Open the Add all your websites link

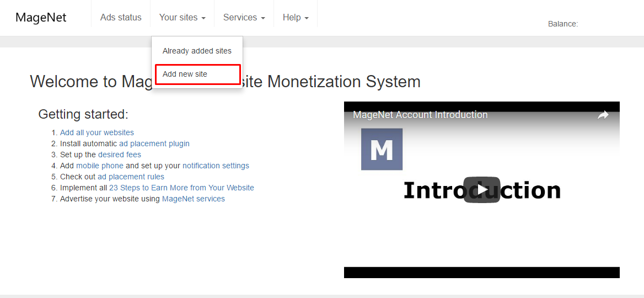(x=97, y=132)
